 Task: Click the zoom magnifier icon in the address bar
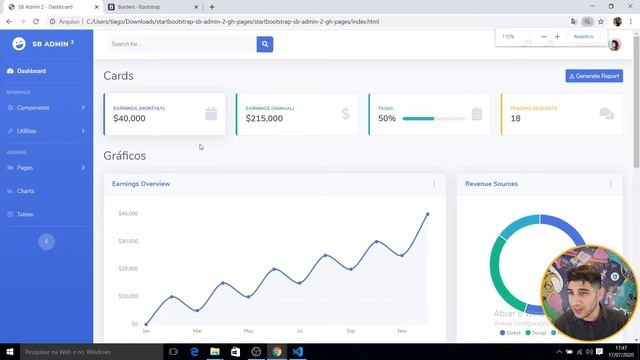(587, 22)
